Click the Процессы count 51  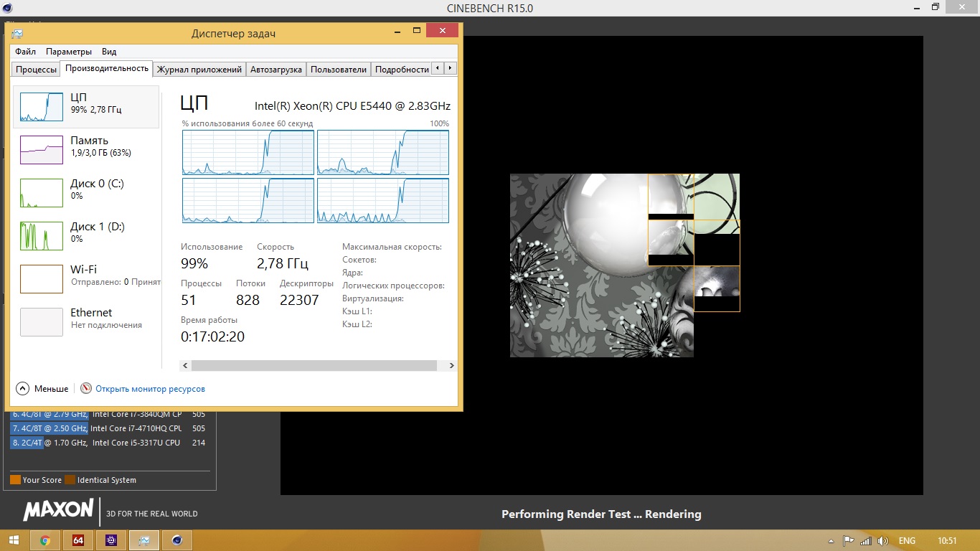pyautogui.click(x=189, y=300)
